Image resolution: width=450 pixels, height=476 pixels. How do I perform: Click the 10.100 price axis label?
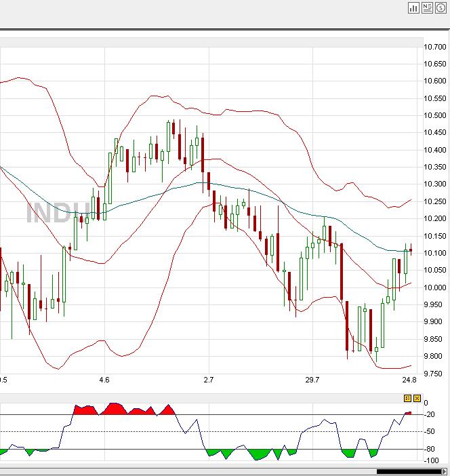(x=435, y=253)
